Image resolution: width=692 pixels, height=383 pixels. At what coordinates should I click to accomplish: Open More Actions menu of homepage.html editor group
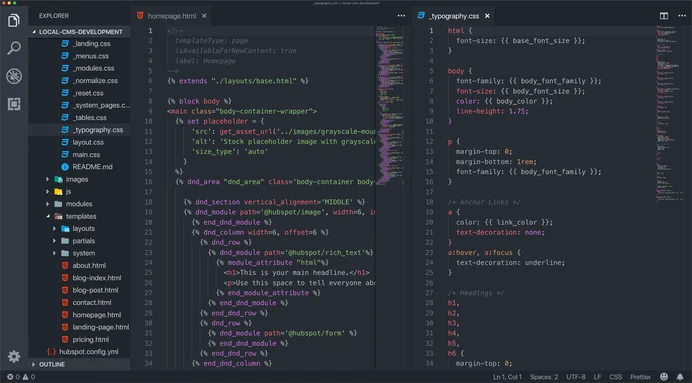pos(401,16)
